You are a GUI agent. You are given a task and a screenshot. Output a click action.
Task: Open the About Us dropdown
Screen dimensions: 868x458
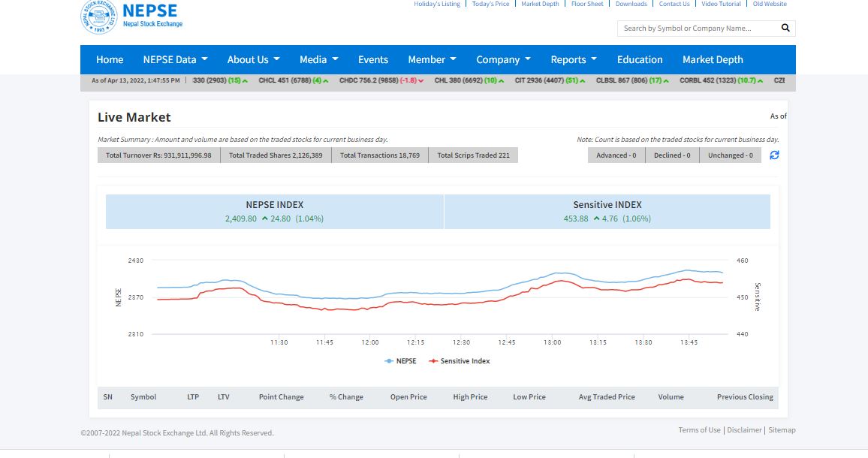tap(253, 59)
